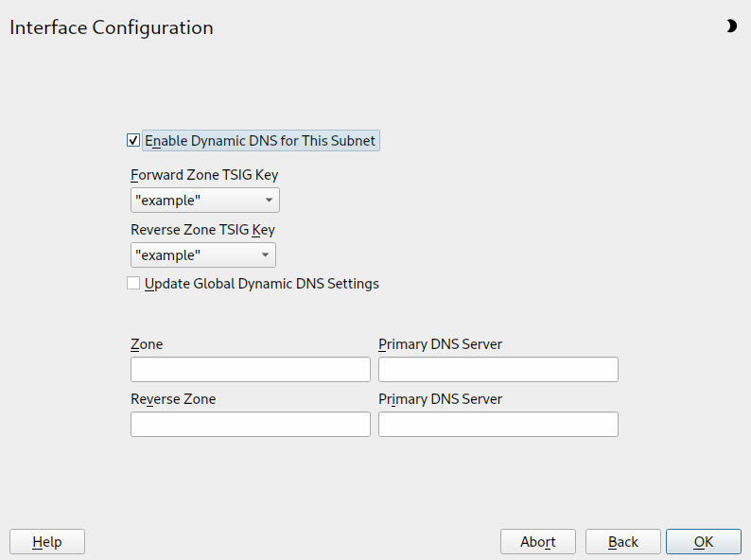
Task: Click the Primary DNS Server label beside Reverse Zone label
Action: point(440,399)
